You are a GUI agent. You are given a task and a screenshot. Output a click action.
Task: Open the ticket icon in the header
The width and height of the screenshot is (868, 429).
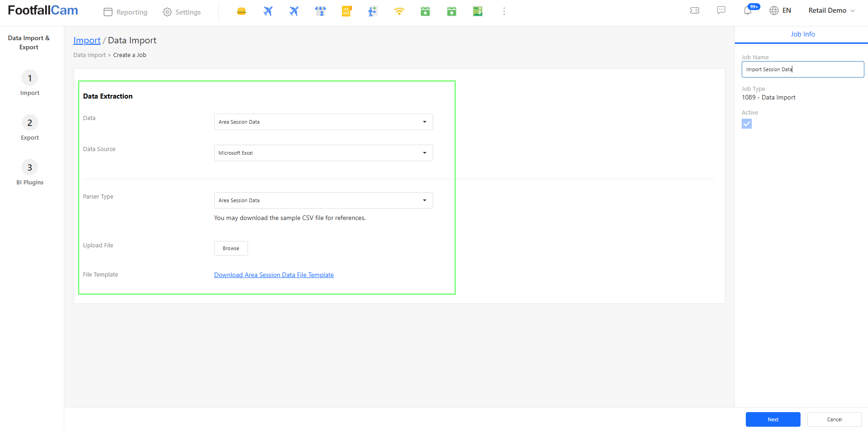(x=695, y=10)
